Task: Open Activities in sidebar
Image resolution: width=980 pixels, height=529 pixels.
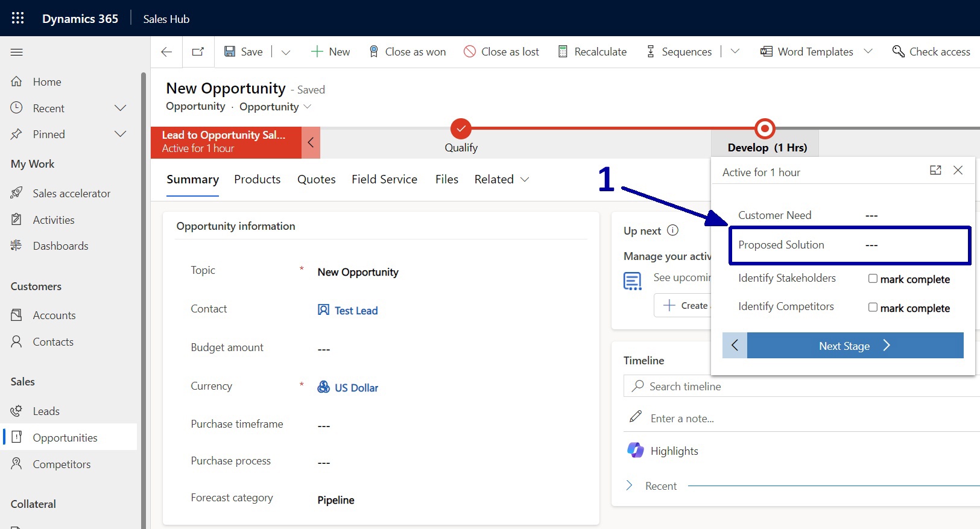Action: [54, 220]
